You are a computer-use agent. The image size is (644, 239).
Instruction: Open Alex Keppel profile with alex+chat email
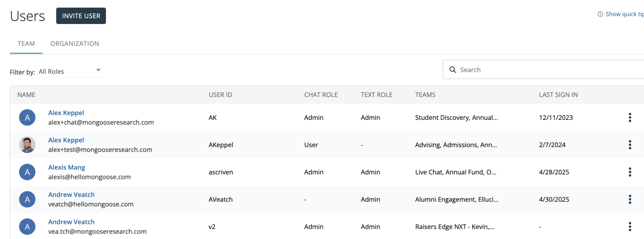coord(66,113)
